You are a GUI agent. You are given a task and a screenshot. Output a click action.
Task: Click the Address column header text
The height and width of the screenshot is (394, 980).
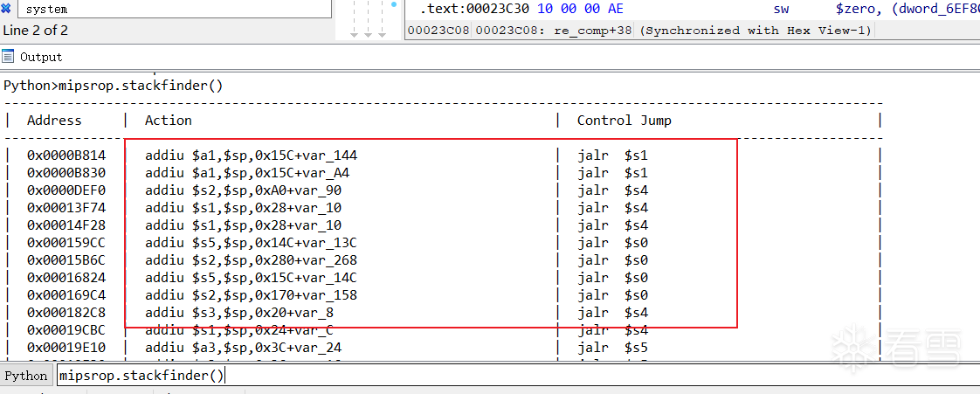54,120
